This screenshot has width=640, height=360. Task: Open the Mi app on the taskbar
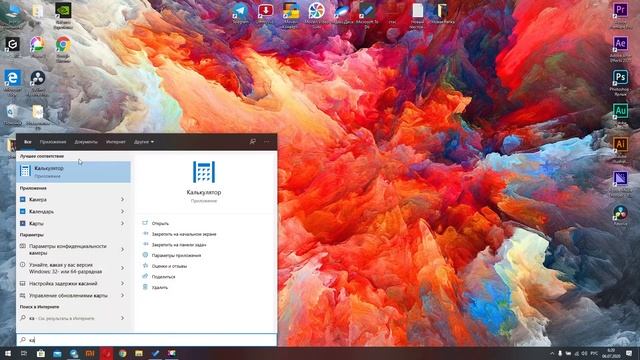point(90,353)
